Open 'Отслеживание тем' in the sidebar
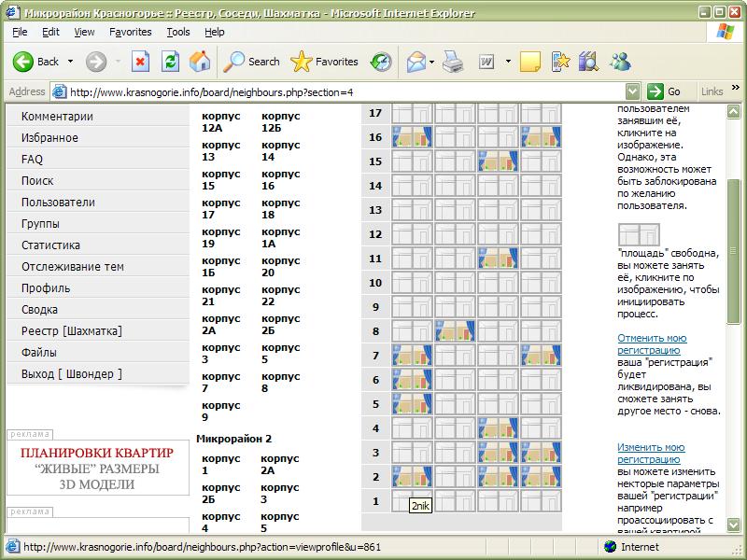 [x=98, y=266]
